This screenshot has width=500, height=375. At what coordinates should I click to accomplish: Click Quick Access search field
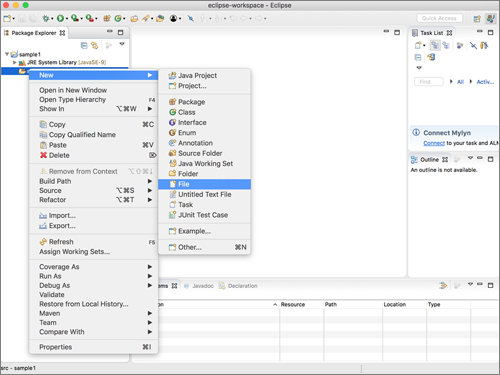tap(439, 18)
